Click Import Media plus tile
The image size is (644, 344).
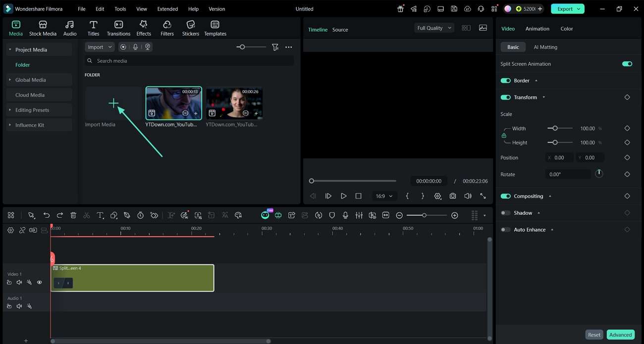click(113, 103)
